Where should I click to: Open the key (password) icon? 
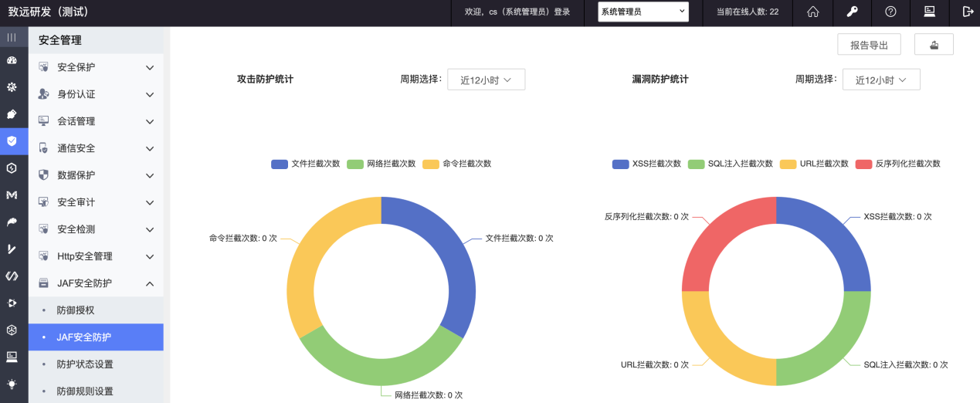point(852,12)
